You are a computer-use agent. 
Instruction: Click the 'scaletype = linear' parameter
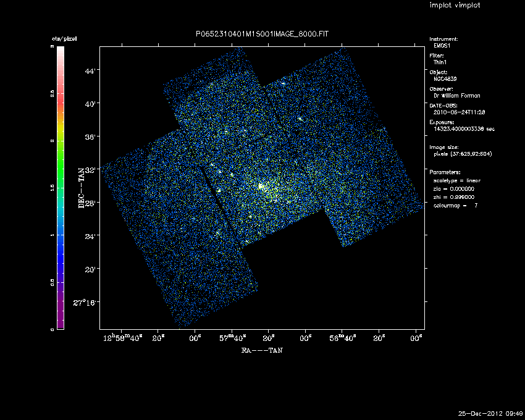coord(456,180)
